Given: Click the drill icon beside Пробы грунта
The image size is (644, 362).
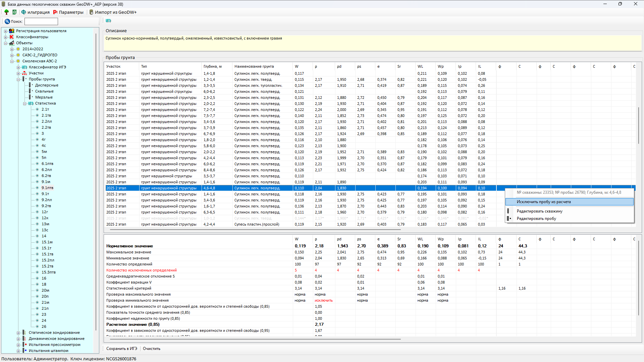Looking at the screenshot, I should pyautogui.click(x=24, y=79).
